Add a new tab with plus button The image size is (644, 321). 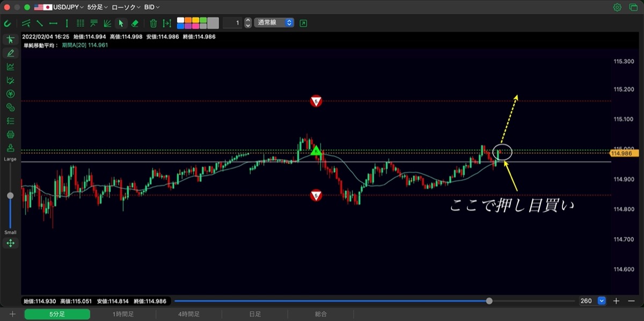tap(12, 314)
